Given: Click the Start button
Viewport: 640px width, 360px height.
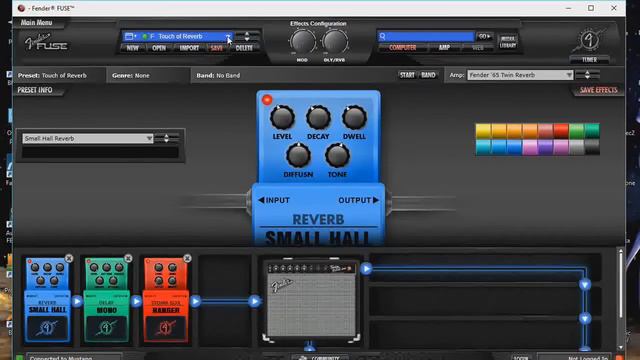Looking at the screenshot, I should tap(407, 75).
